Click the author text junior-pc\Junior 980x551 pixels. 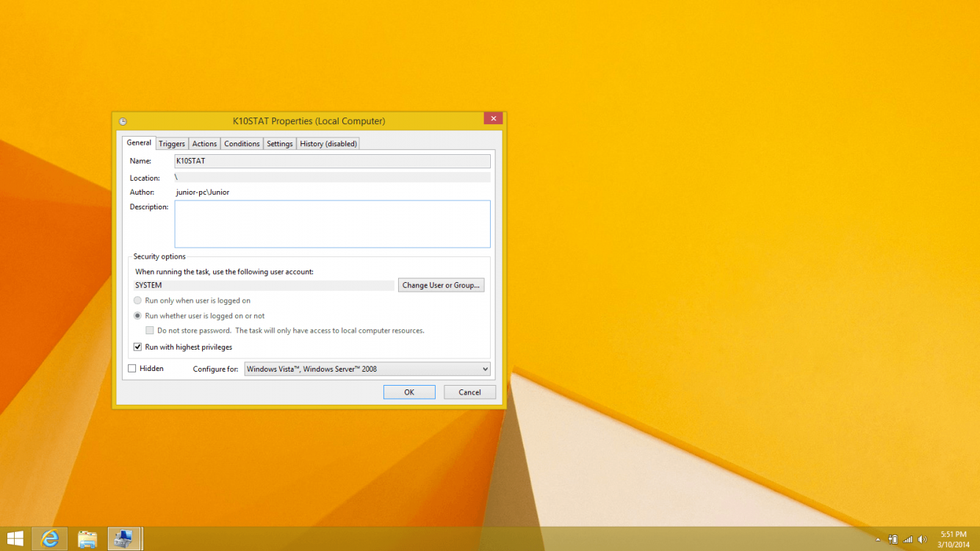click(203, 192)
